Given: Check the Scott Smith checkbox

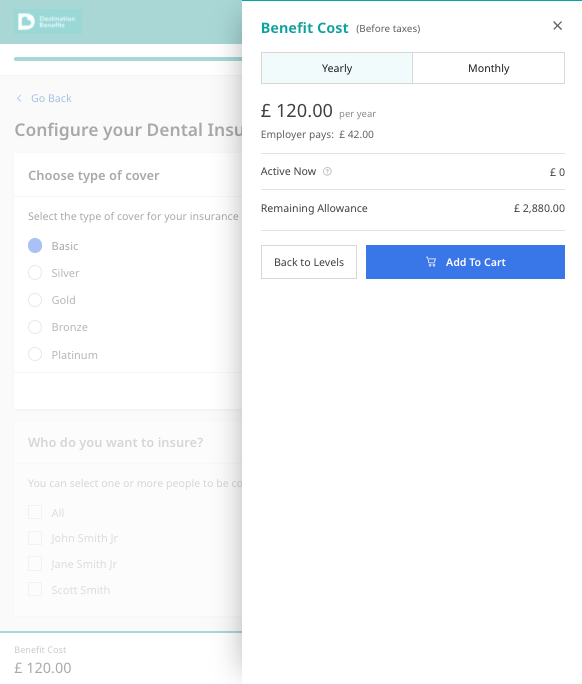Looking at the screenshot, I should (35, 589).
